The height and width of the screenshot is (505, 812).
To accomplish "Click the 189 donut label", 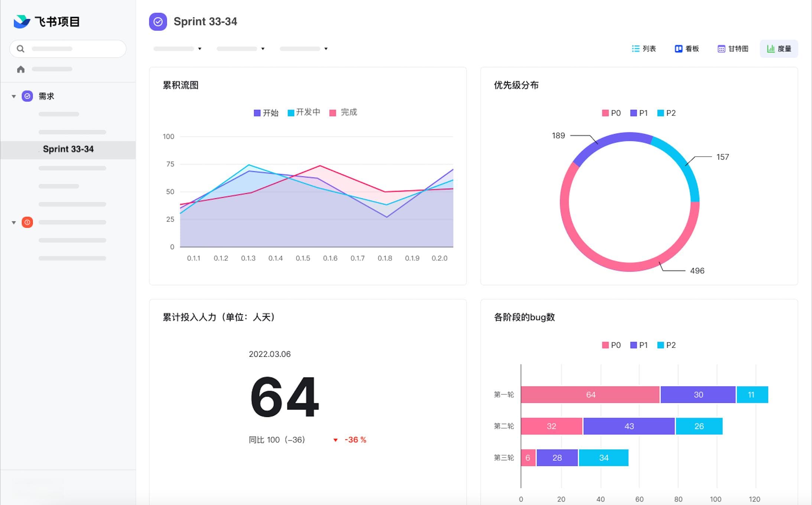I will click(x=558, y=136).
